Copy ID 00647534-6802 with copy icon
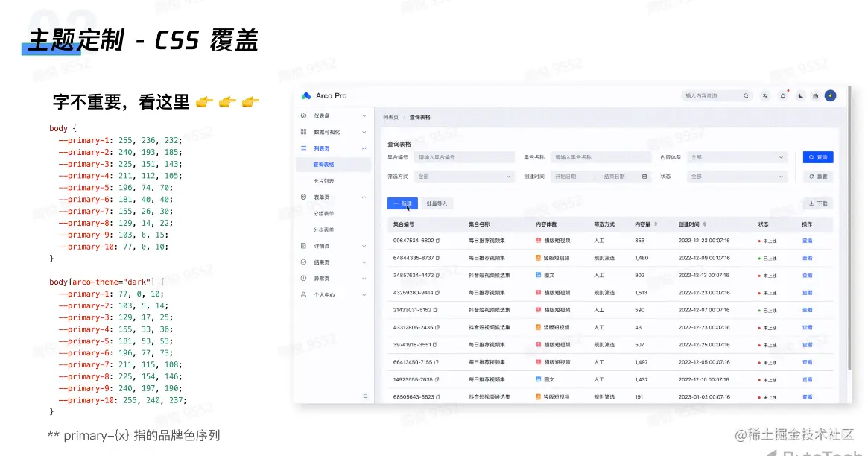This screenshot has height=456, width=868. click(x=438, y=241)
